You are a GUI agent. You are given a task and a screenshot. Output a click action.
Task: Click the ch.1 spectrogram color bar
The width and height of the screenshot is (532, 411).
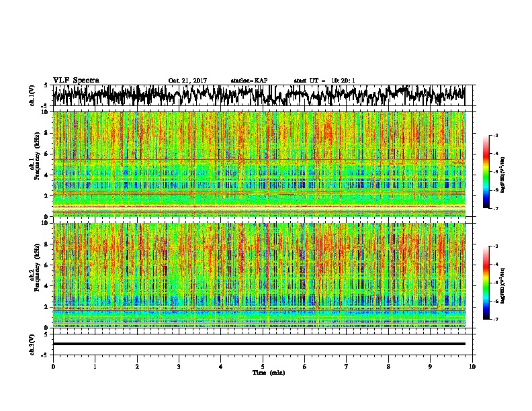coord(486,172)
